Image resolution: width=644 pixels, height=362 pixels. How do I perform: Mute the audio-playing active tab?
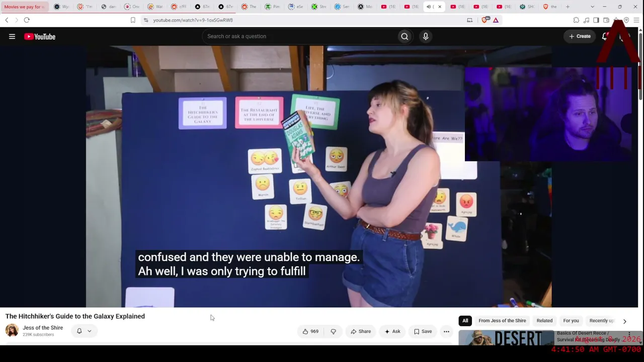[429, 7]
